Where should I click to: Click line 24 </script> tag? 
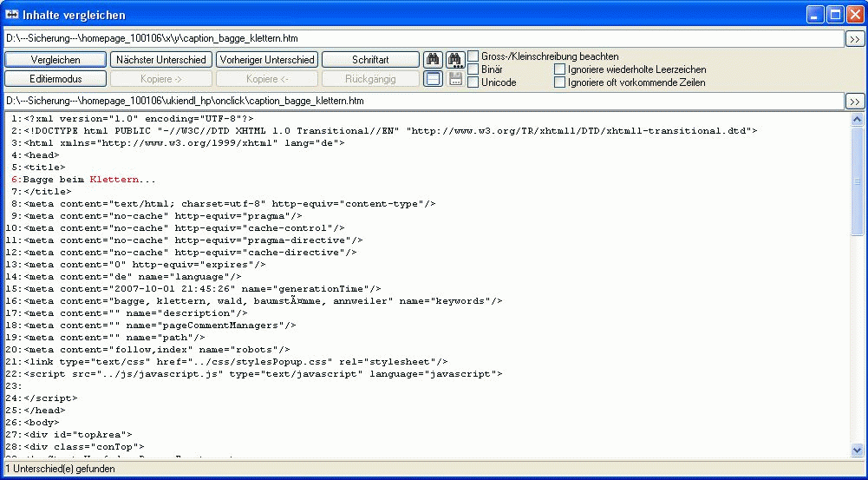point(50,398)
